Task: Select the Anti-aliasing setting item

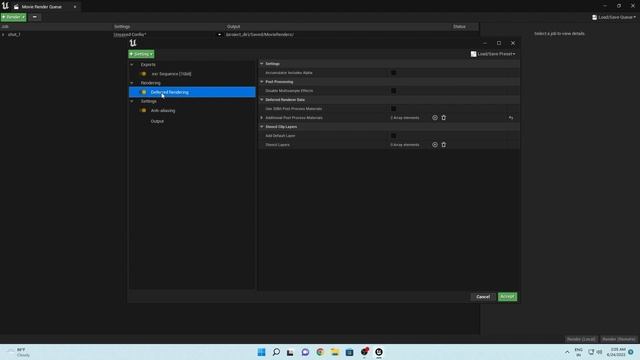Action: click(163, 111)
